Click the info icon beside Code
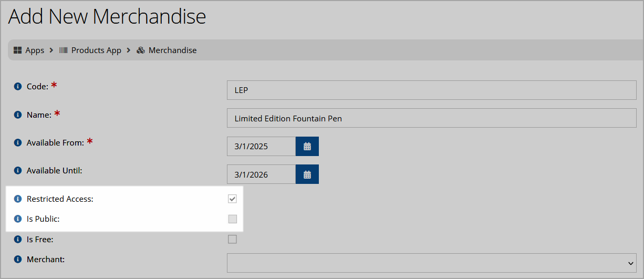The image size is (644, 279). [x=18, y=86]
